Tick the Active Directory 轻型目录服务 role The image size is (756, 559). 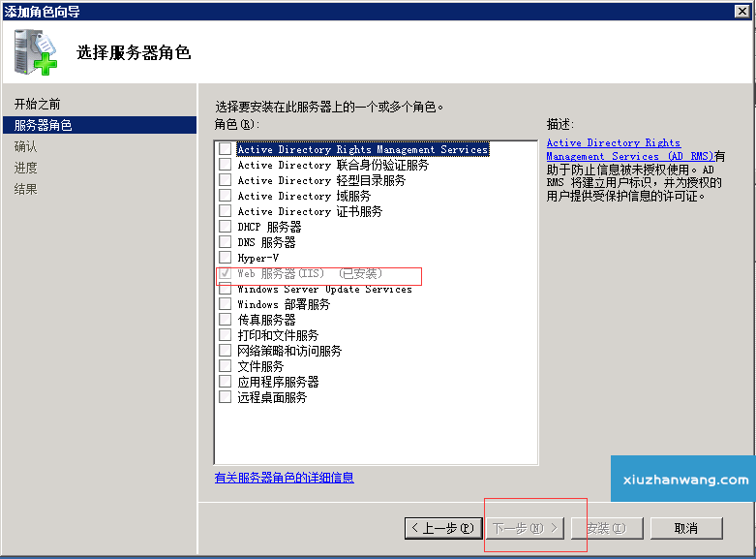tap(226, 180)
